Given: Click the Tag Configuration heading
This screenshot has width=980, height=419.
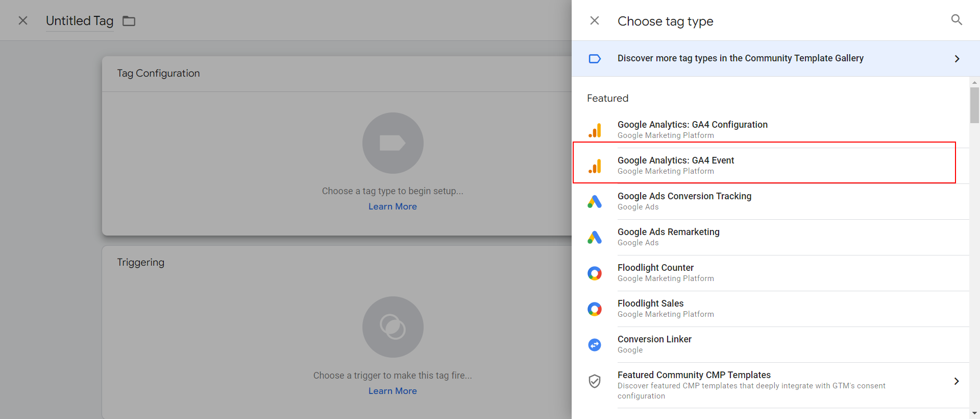Looking at the screenshot, I should coord(158,73).
